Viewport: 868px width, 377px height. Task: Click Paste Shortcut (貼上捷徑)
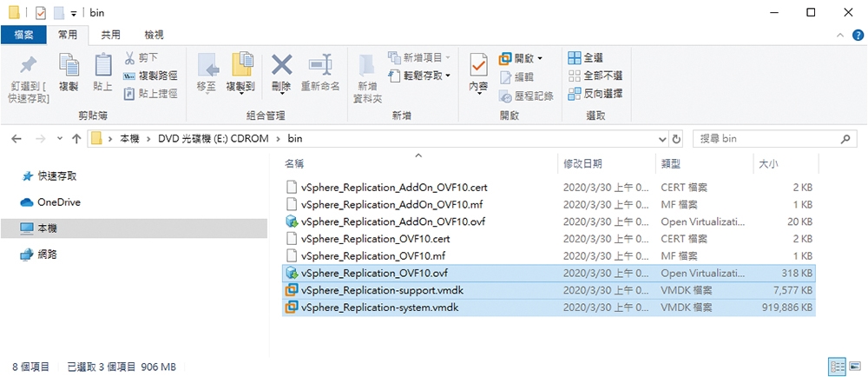click(x=150, y=94)
